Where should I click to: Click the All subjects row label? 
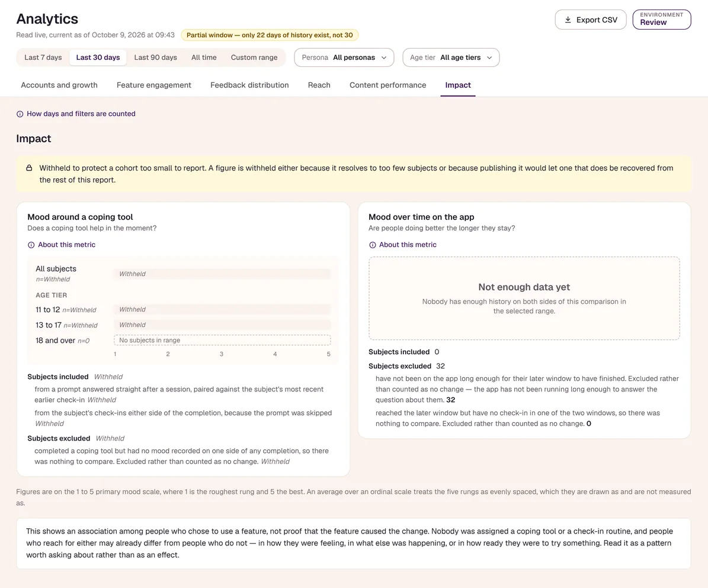[x=56, y=268]
